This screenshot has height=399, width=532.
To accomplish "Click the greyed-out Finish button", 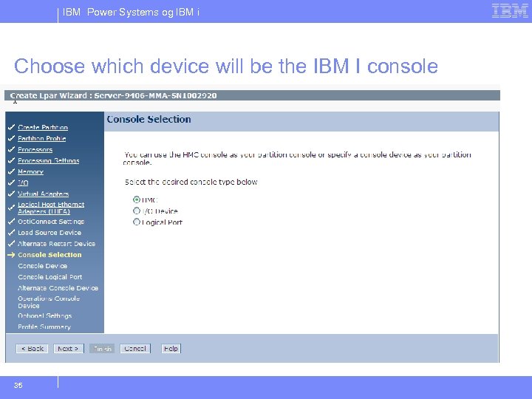I will coord(102,349).
